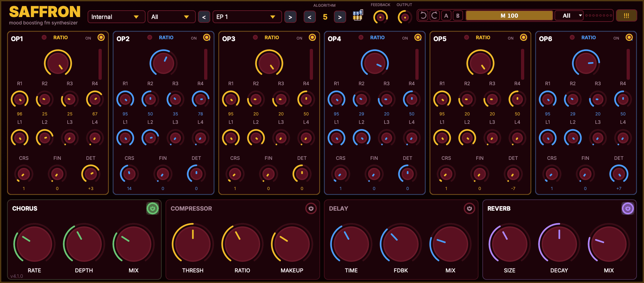Open the Internal bank dropdown
The width and height of the screenshot is (644, 283).
114,17
